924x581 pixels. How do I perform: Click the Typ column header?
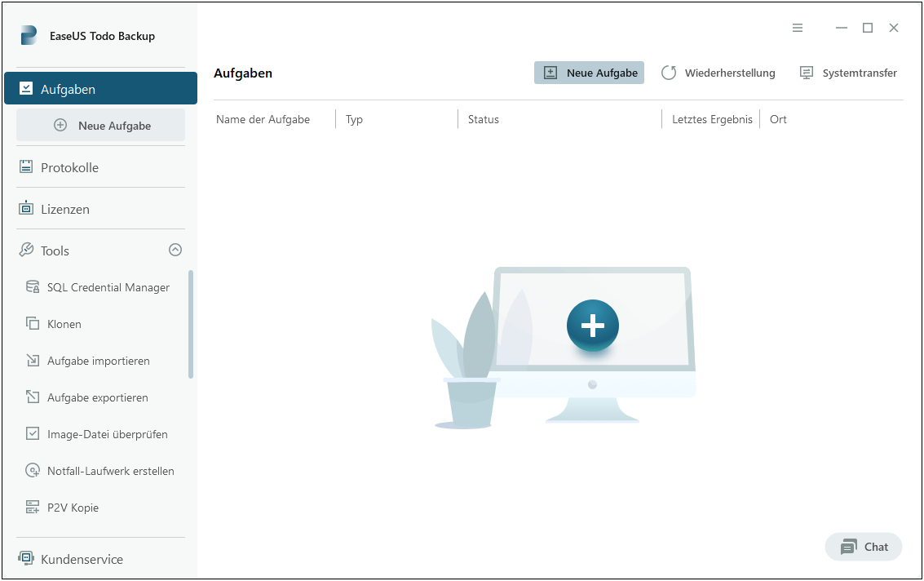click(354, 120)
